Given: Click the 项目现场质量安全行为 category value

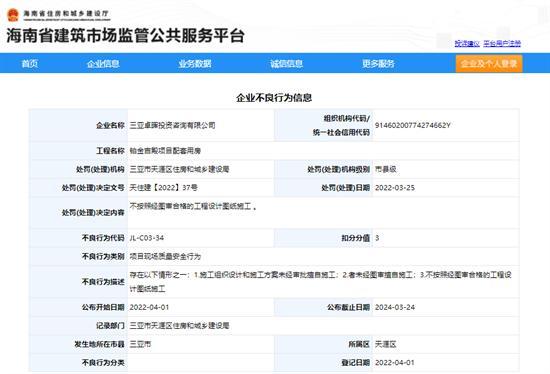Looking at the screenshot, I should click(x=165, y=256).
